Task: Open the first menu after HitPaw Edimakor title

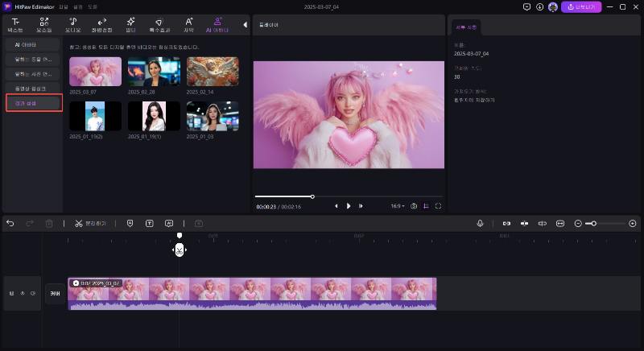Action: tap(64, 7)
